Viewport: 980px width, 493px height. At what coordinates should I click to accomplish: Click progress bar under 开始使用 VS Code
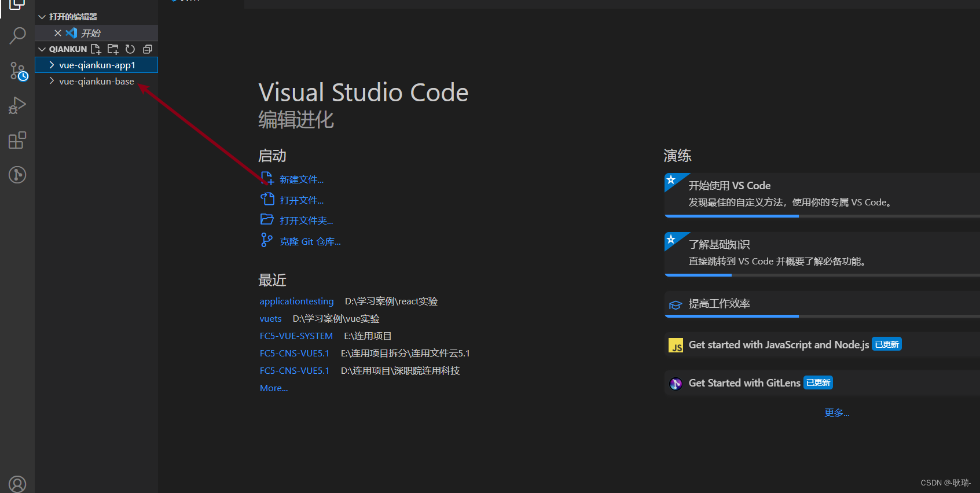click(822, 216)
